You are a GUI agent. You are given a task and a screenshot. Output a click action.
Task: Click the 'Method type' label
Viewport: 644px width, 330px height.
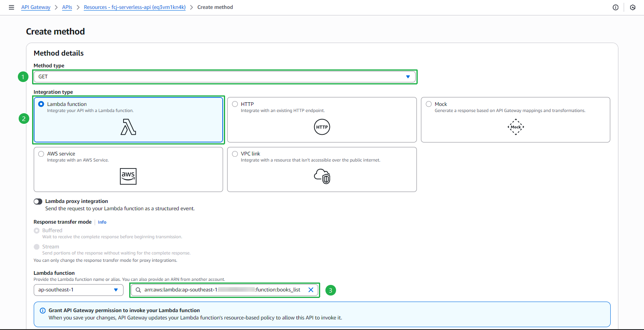pyautogui.click(x=49, y=66)
